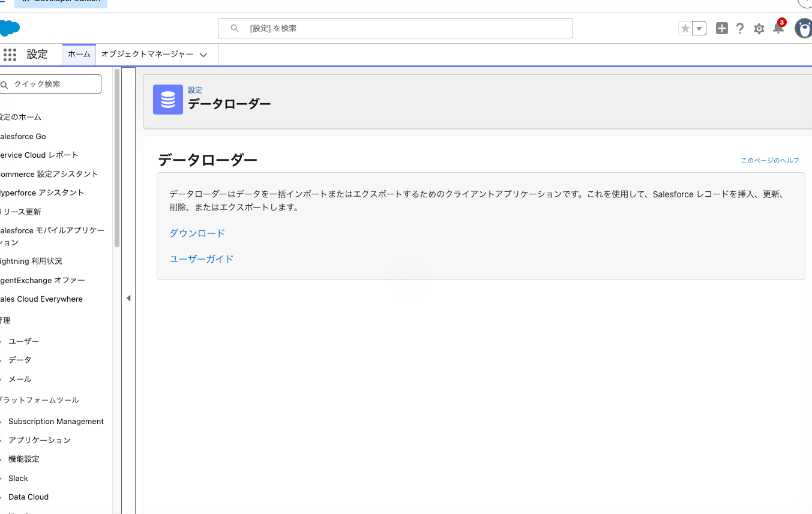The height and width of the screenshot is (514, 812).
Task: Select Sales Cloud Everywhere in the sidebar
Action: (41, 299)
